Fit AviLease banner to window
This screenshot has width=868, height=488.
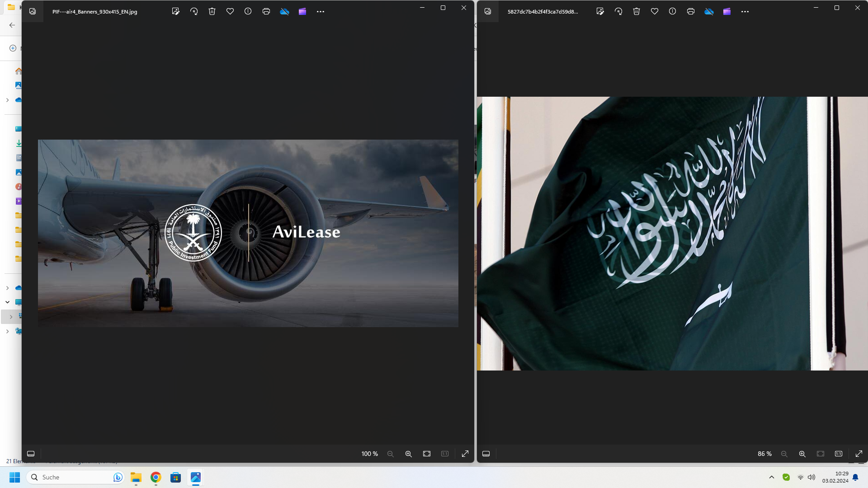click(427, 454)
